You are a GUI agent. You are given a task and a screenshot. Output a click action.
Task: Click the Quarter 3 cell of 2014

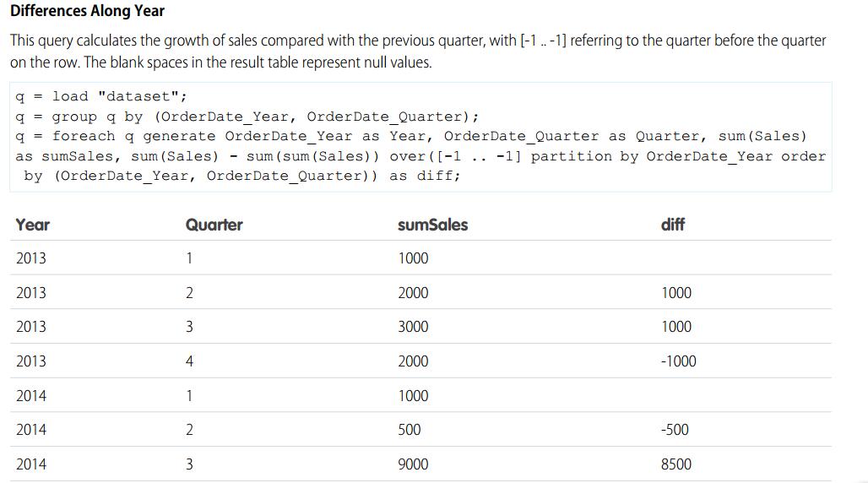click(189, 464)
